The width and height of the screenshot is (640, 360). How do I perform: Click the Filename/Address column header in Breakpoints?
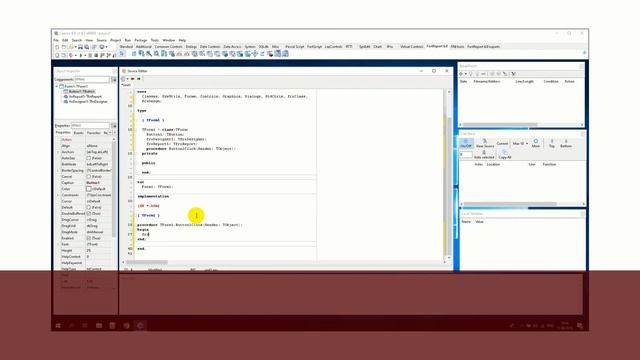click(487, 81)
